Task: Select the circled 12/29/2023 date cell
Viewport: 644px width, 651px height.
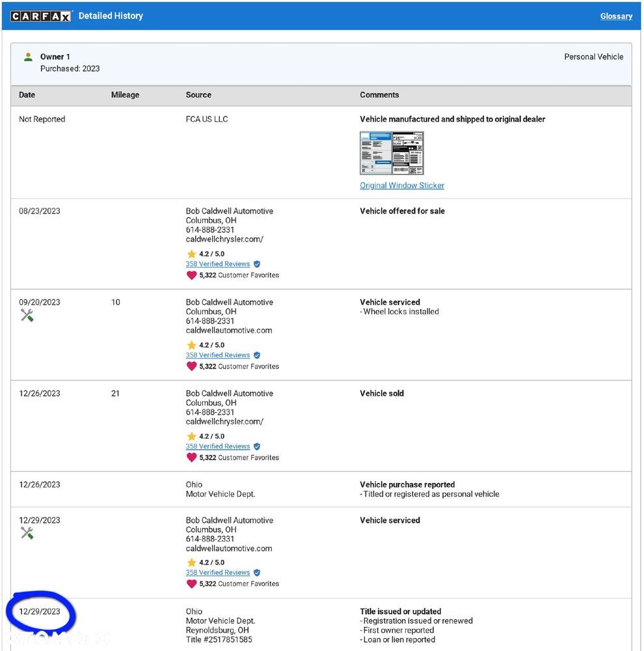Action: 40,611
